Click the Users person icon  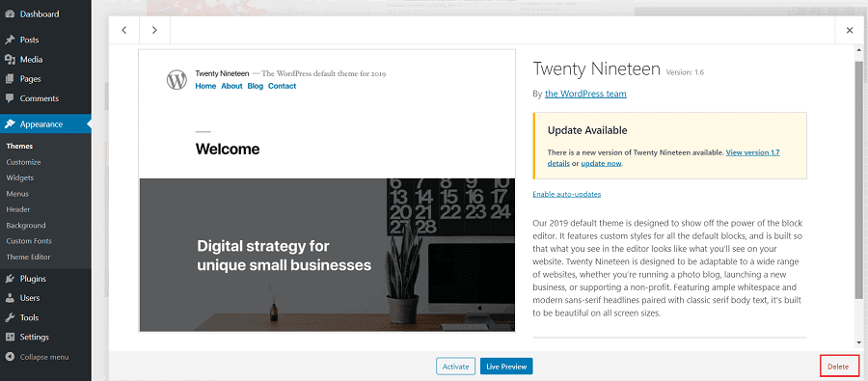click(x=10, y=298)
